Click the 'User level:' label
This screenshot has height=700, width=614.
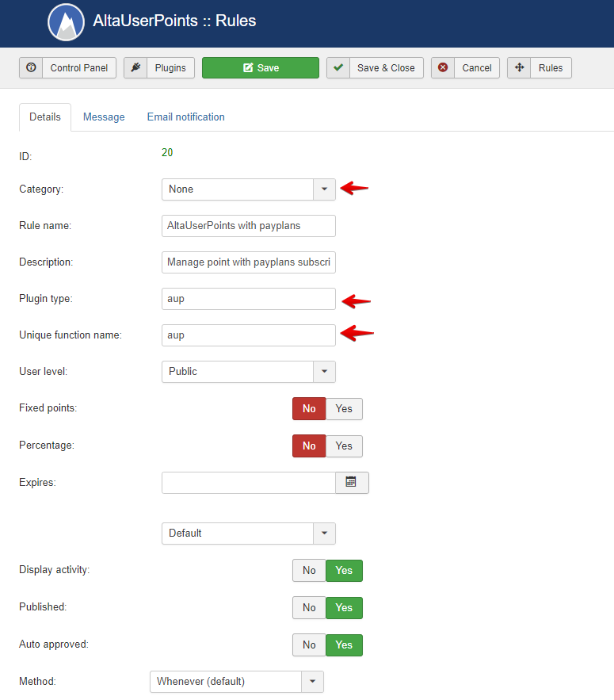click(44, 372)
